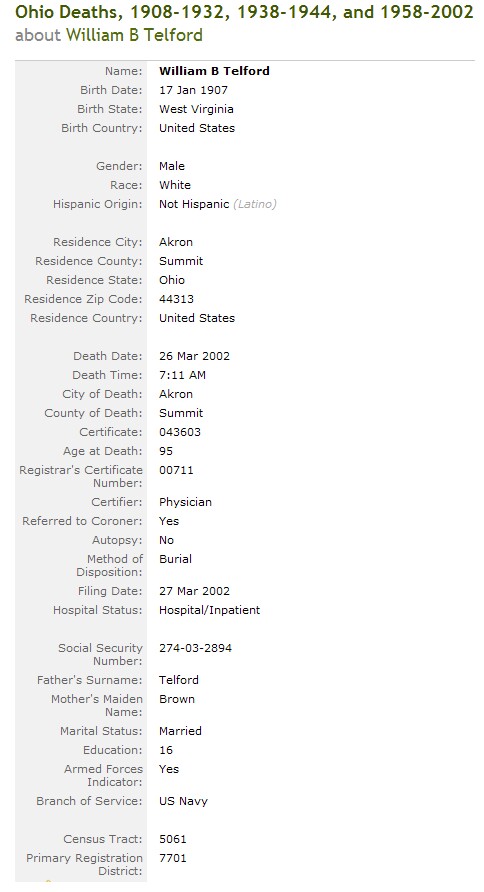This screenshot has height=892, width=484.
Task: Click the Ohio Deaths database title
Action: click(x=244, y=11)
